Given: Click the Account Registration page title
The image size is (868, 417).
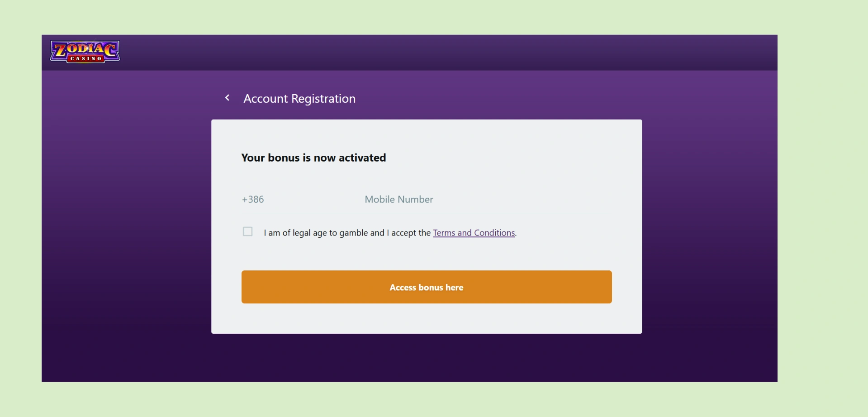Looking at the screenshot, I should point(299,99).
